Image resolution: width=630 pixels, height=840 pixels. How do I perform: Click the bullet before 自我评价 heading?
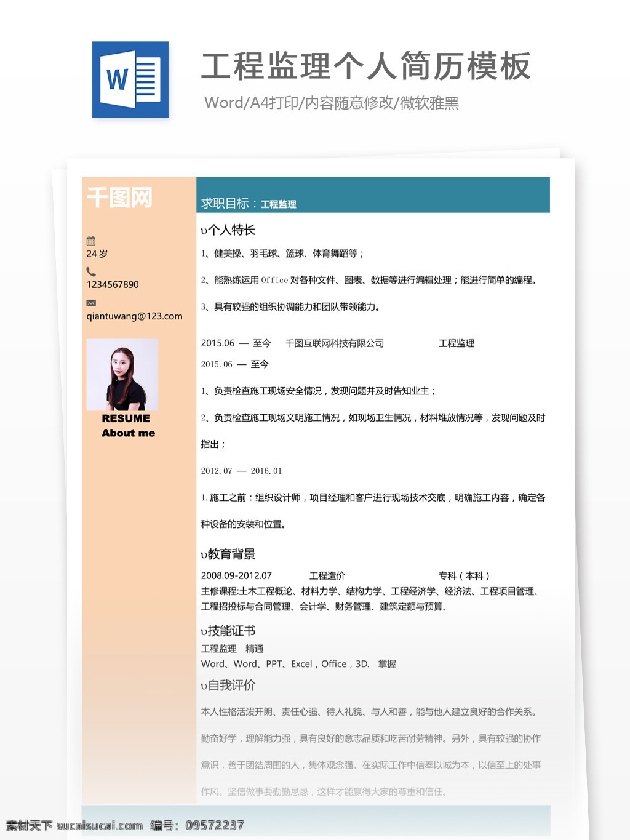[x=204, y=686]
